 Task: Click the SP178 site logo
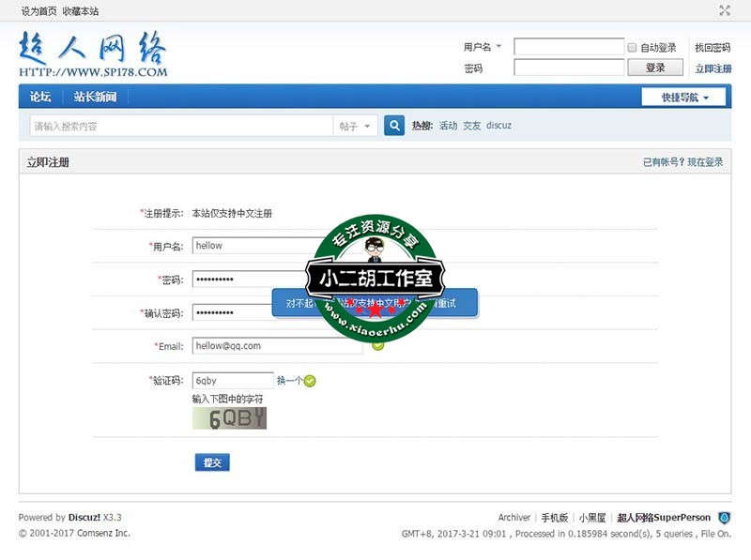93,54
